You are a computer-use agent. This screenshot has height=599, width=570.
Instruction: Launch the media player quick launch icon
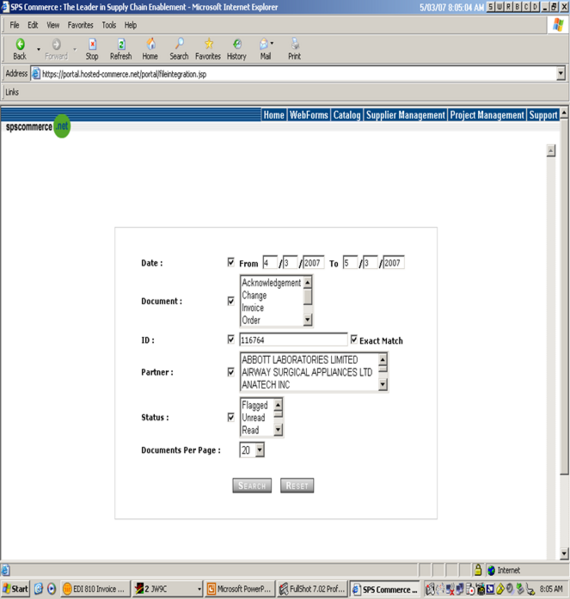click(52, 589)
